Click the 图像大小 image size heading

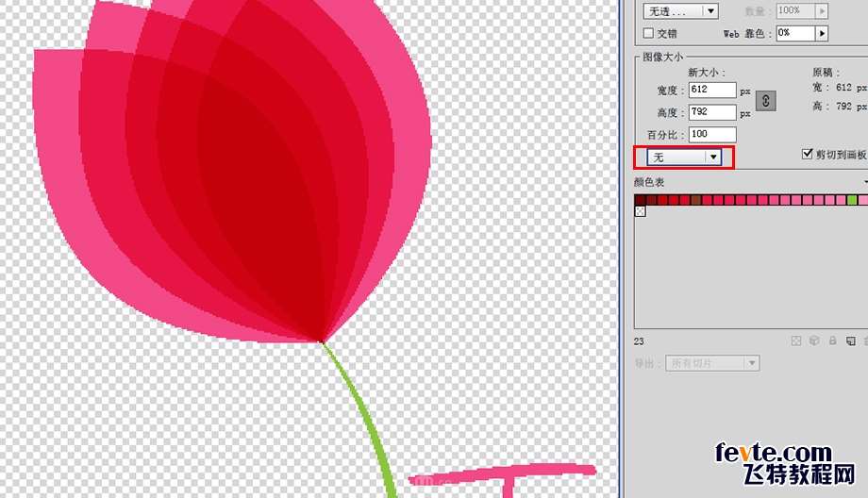pyautogui.click(x=662, y=57)
